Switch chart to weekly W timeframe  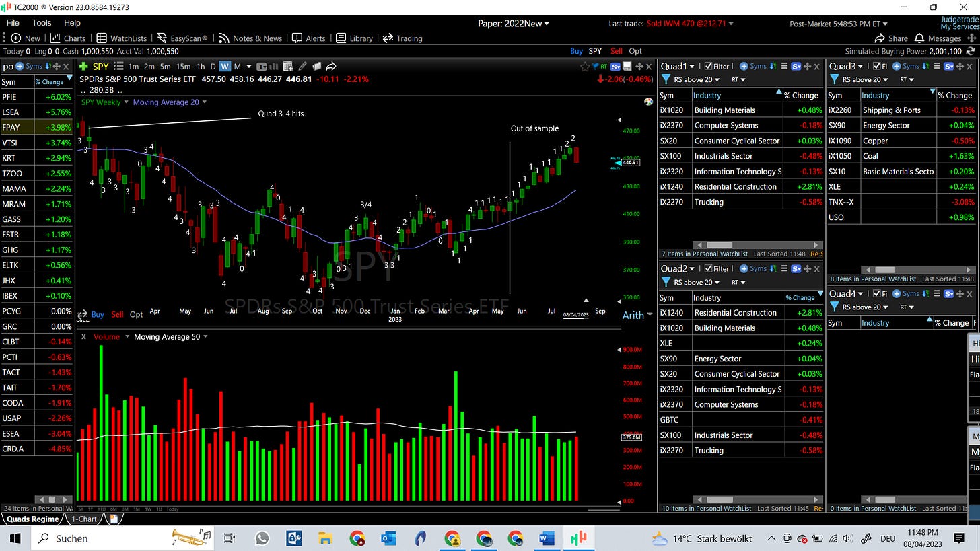point(225,66)
